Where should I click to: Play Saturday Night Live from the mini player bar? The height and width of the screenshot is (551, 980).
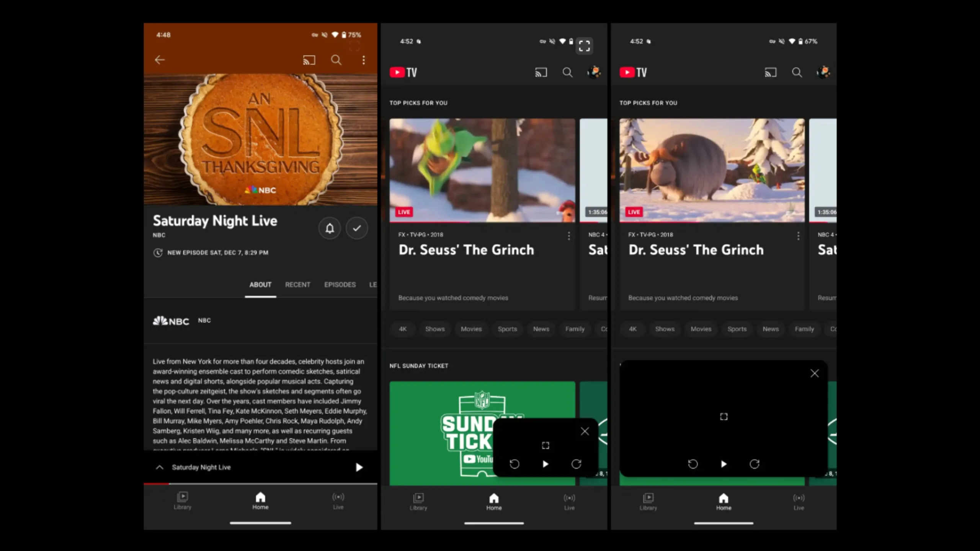click(359, 467)
